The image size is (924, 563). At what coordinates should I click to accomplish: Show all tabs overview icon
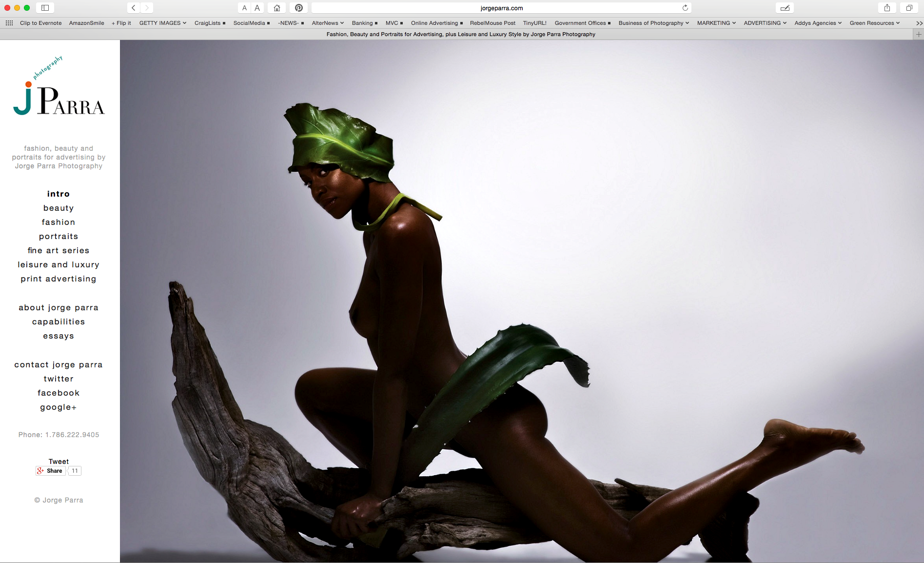pos(909,8)
